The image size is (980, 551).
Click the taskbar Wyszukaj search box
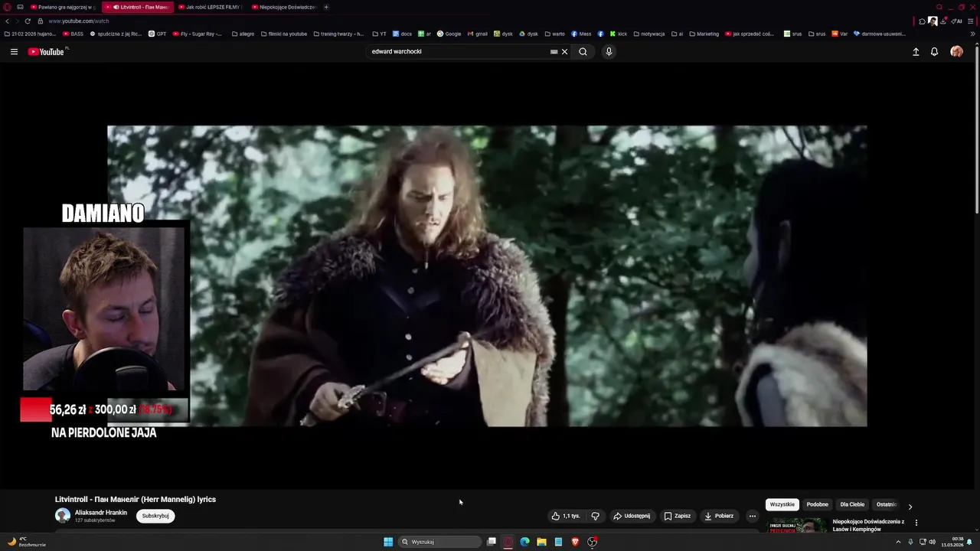click(x=440, y=542)
